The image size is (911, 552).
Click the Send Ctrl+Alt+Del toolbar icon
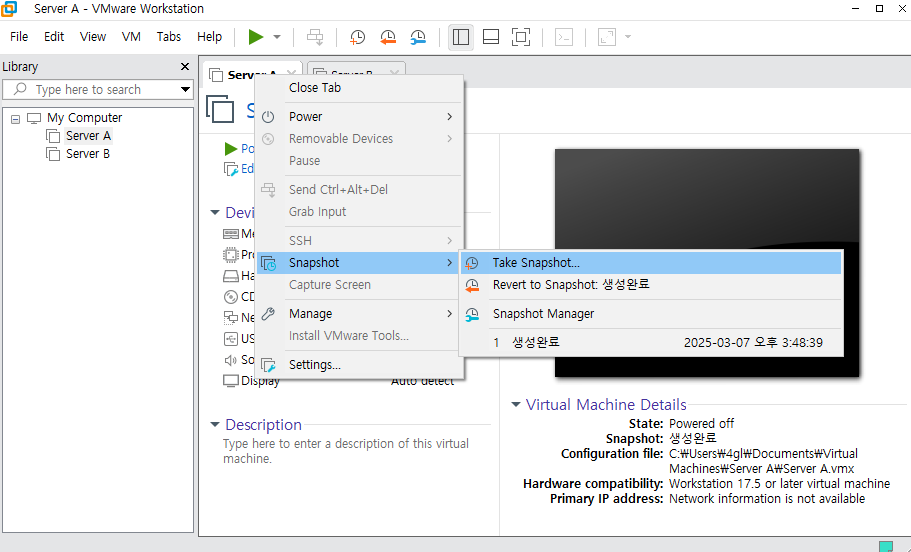point(315,37)
